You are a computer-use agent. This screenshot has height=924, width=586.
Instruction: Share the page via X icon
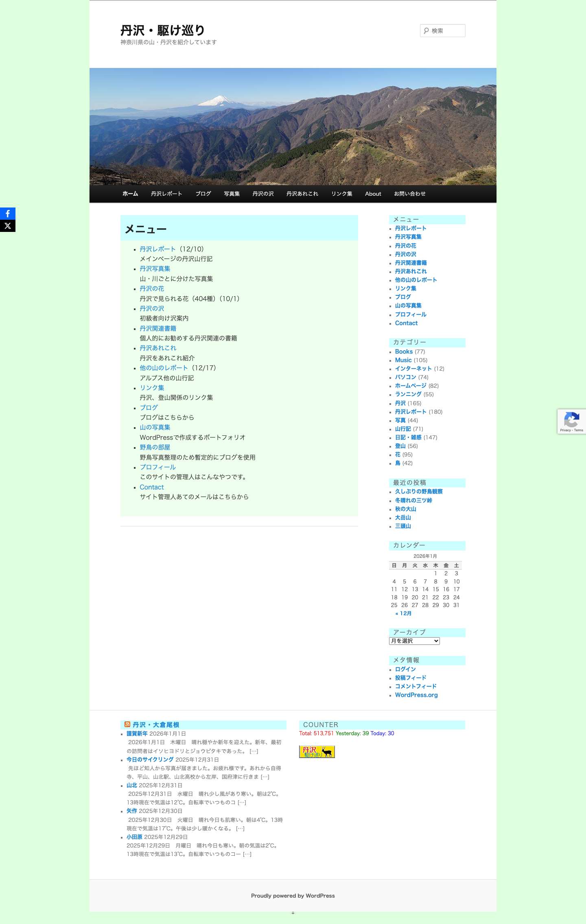pyautogui.click(x=8, y=226)
